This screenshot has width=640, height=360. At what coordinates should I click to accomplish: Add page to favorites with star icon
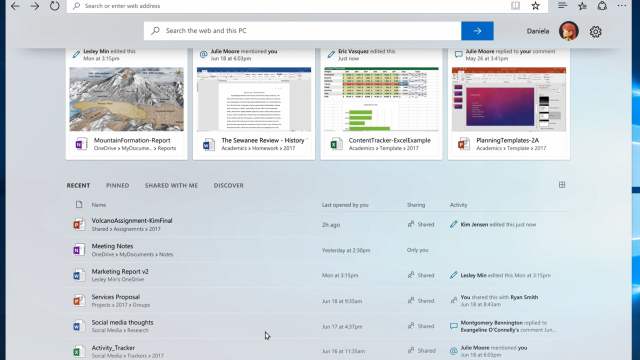536,6
